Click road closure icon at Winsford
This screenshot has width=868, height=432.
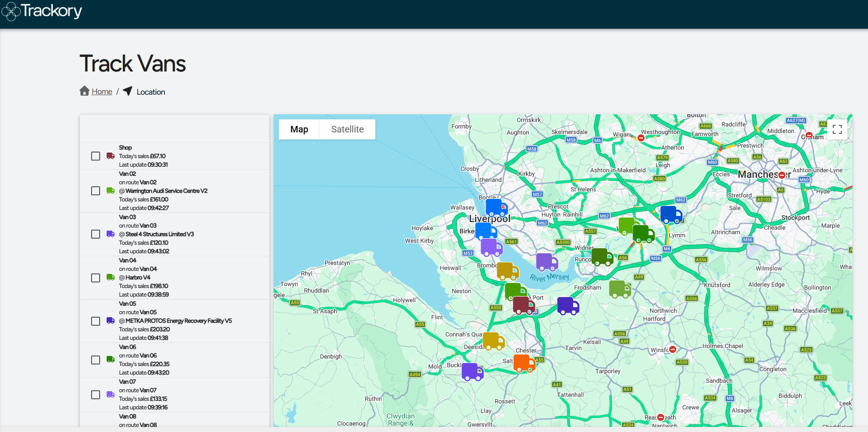tap(673, 349)
